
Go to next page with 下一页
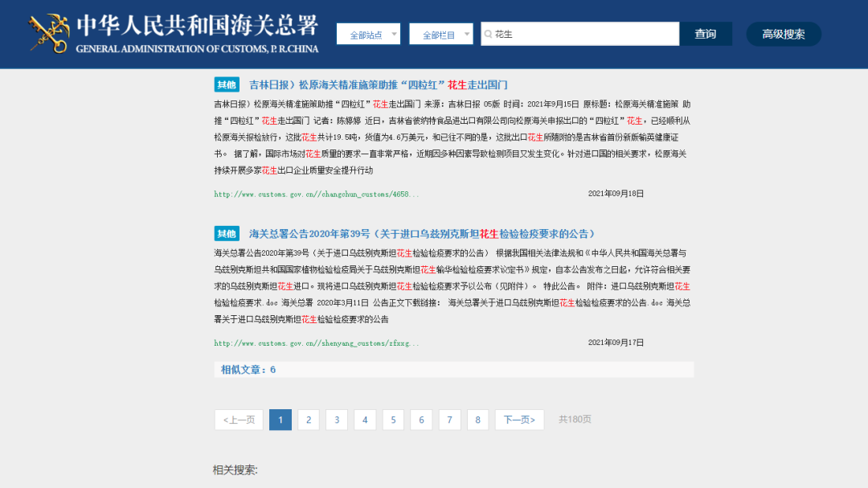[519, 420]
